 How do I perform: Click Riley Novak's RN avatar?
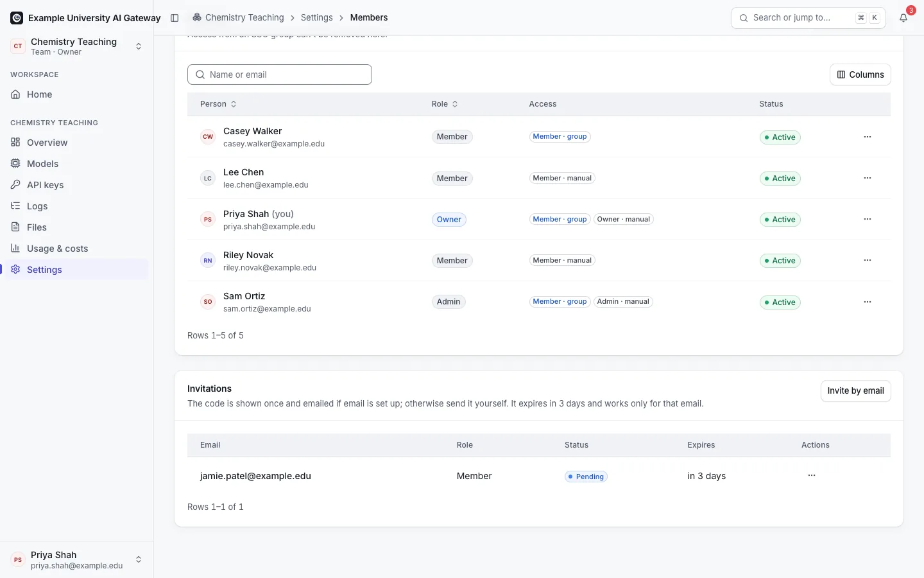(208, 260)
